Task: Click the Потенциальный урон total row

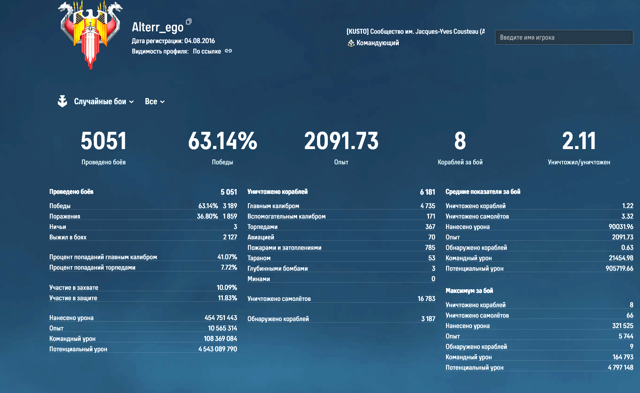Action: (143, 349)
